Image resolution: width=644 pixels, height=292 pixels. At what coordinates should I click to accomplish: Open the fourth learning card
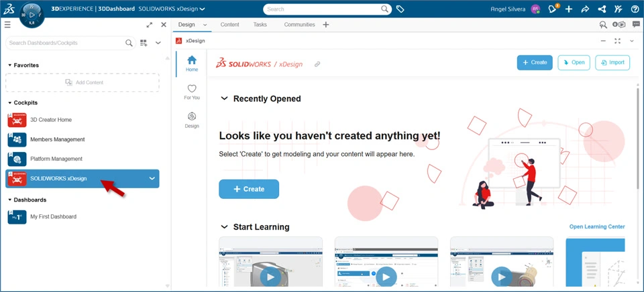click(596, 262)
